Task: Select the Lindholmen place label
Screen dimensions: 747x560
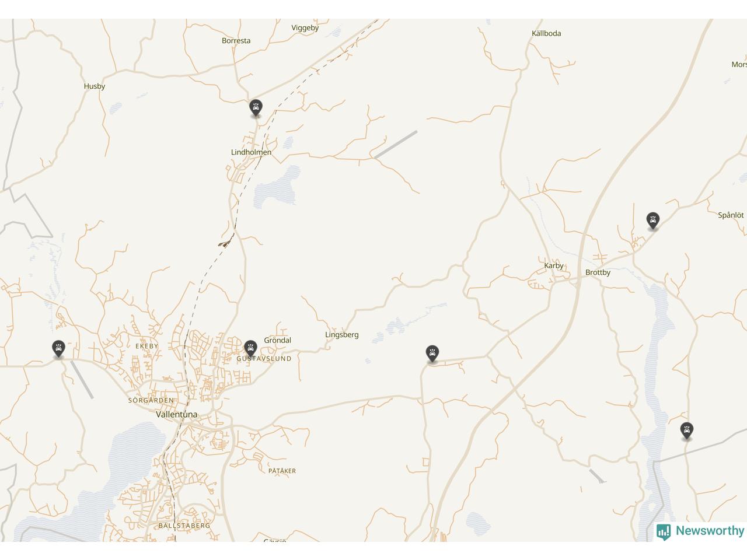Action: (251, 152)
